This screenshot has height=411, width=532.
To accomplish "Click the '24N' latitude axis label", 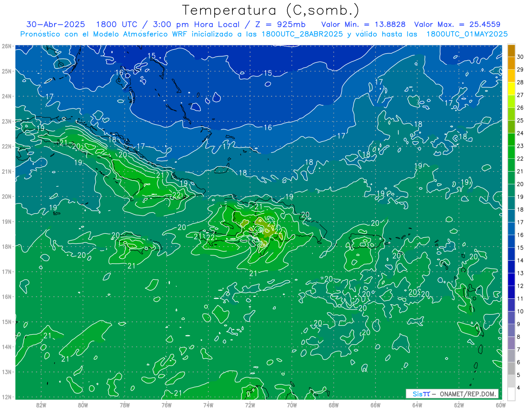I will [7, 96].
